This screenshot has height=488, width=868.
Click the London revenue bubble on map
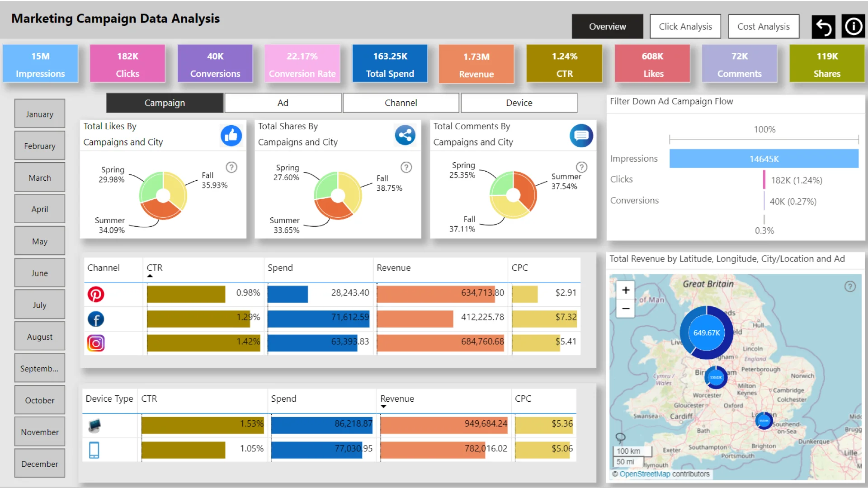764,420
